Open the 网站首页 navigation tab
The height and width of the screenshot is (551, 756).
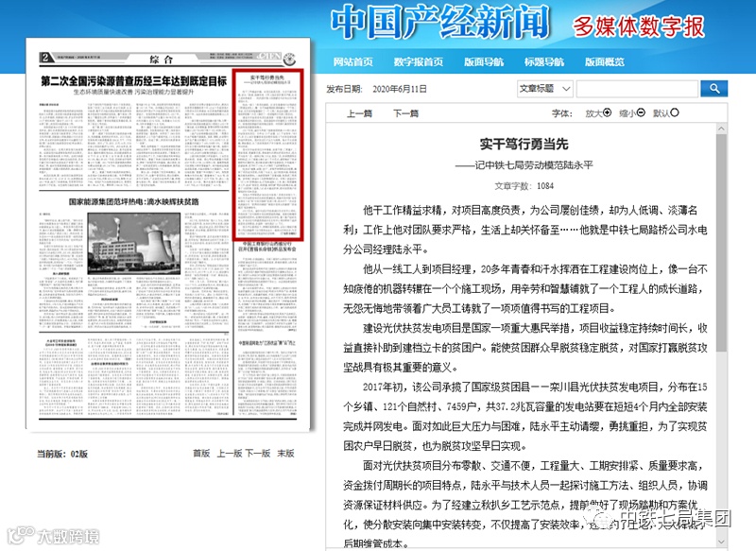coord(352,61)
